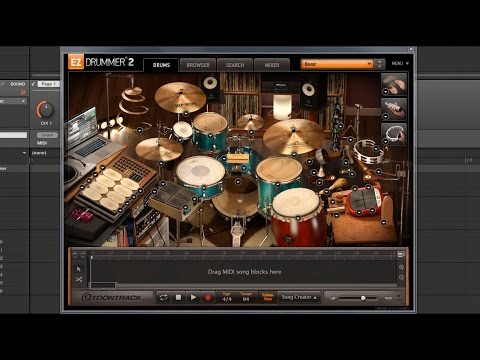
Task: Switch to the Mixer tab
Action: (x=272, y=65)
